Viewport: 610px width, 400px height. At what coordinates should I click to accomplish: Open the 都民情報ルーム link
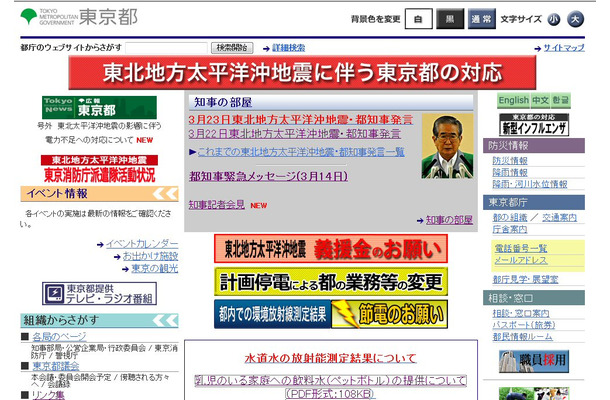click(522, 337)
